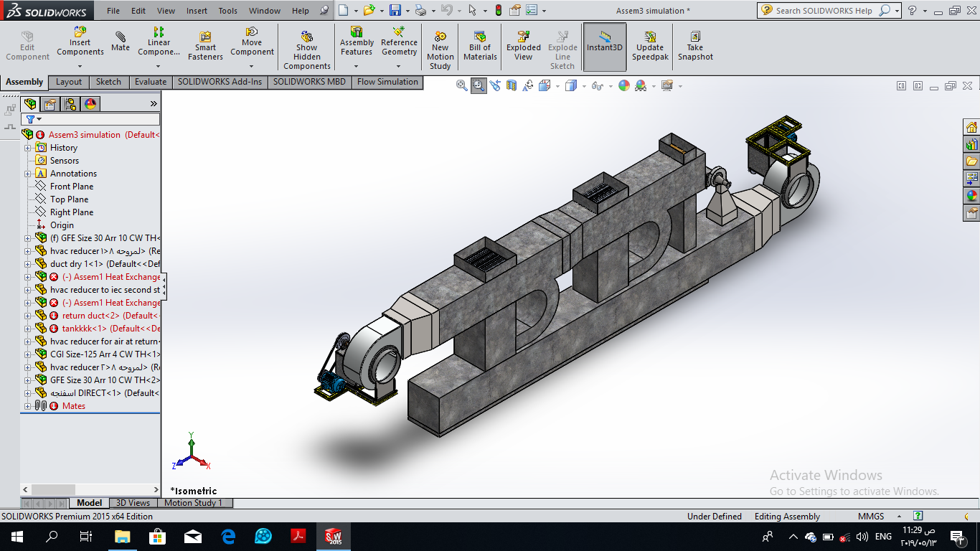The height and width of the screenshot is (551, 980).
Task: Open the File menu
Action: coord(113,11)
